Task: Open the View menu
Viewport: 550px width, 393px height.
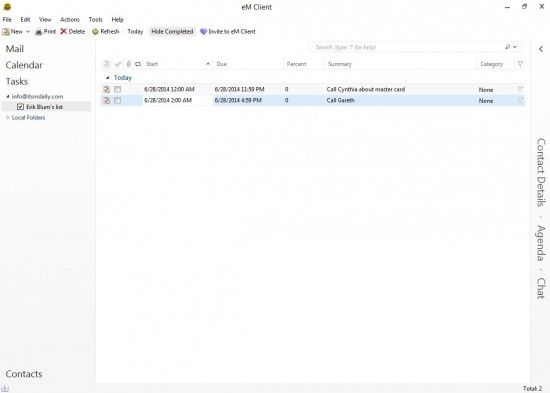Action: [45, 20]
